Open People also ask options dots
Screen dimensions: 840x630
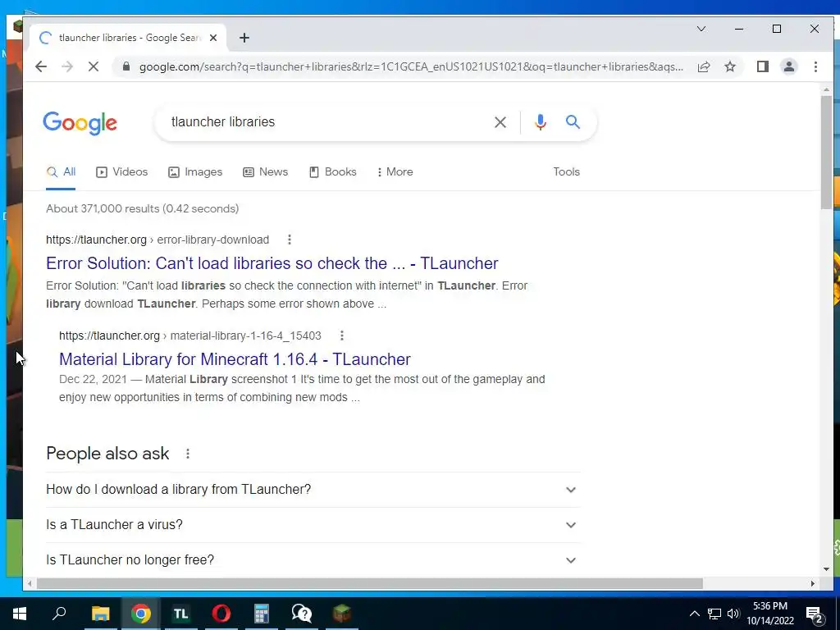coord(188,454)
